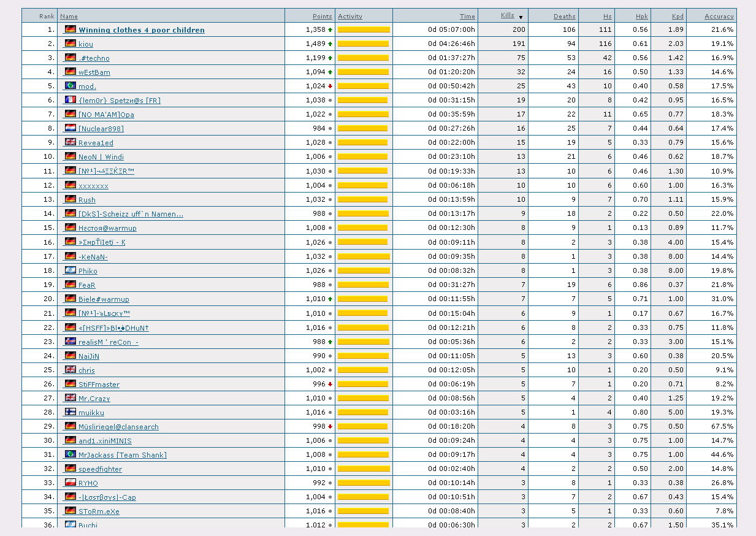Click the flag icon beside Revea1ed
This screenshot has width=756, height=536.
pyautogui.click(x=71, y=142)
